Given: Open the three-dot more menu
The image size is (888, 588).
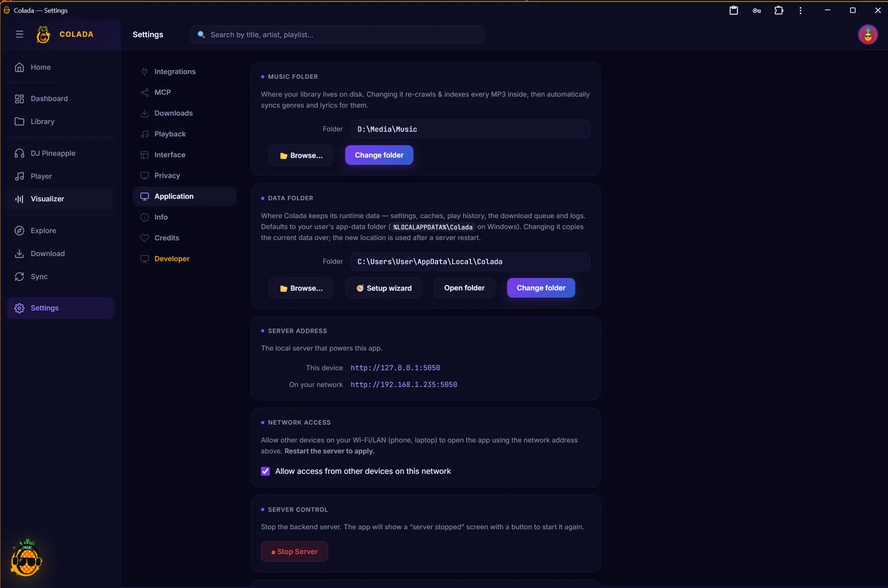Looking at the screenshot, I should point(800,10).
